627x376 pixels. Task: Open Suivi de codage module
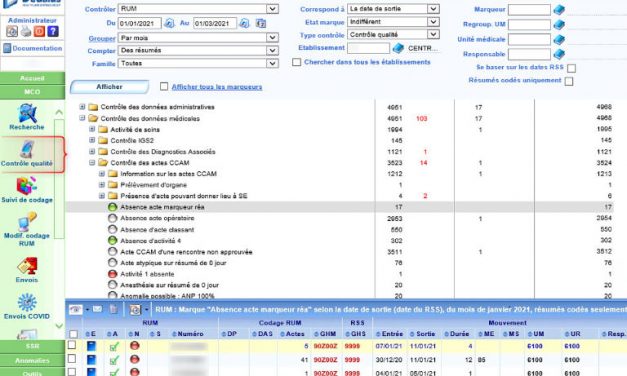[27, 190]
